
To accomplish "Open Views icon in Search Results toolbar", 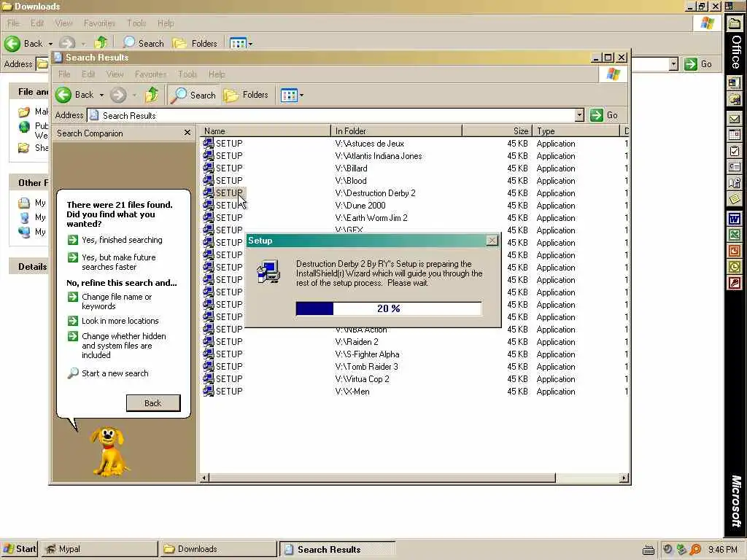I will (289, 96).
